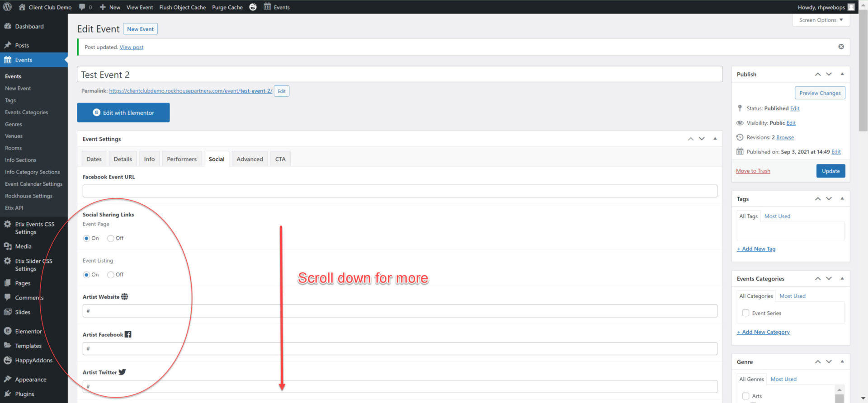Open the Client Club Demo home icon

22,7
